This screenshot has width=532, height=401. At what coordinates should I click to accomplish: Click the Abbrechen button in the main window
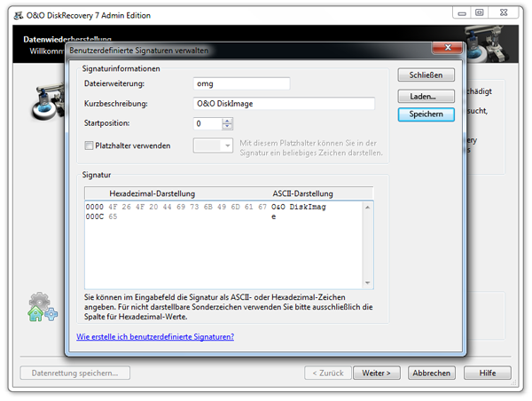[432, 373]
